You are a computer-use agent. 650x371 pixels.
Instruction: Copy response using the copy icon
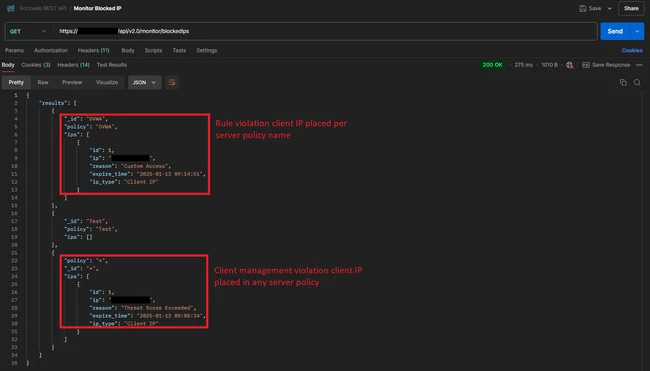[623, 82]
